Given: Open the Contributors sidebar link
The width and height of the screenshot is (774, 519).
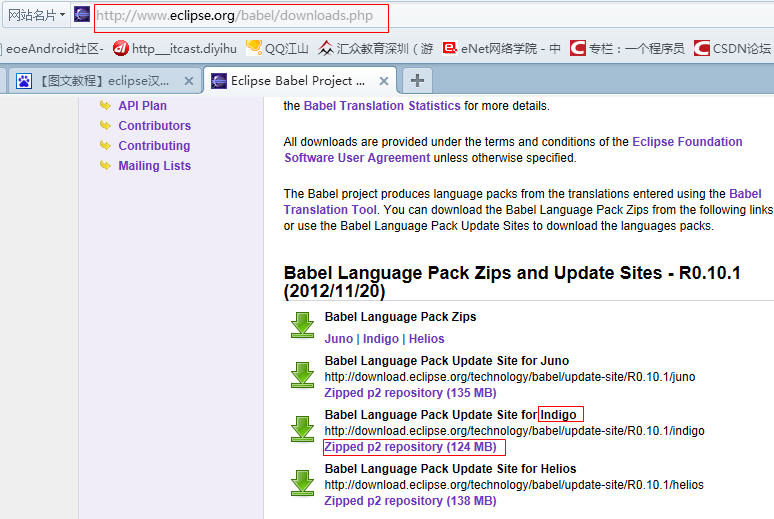Looking at the screenshot, I should pos(155,126).
